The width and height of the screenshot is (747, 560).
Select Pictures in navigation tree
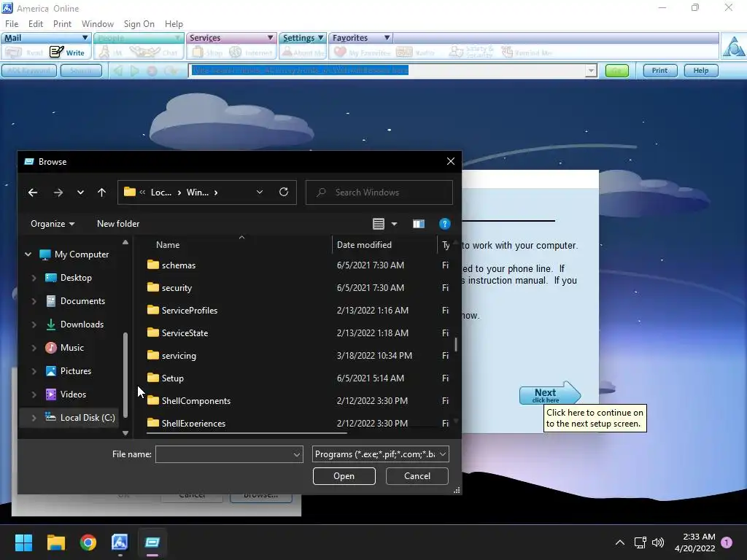[75, 371]
